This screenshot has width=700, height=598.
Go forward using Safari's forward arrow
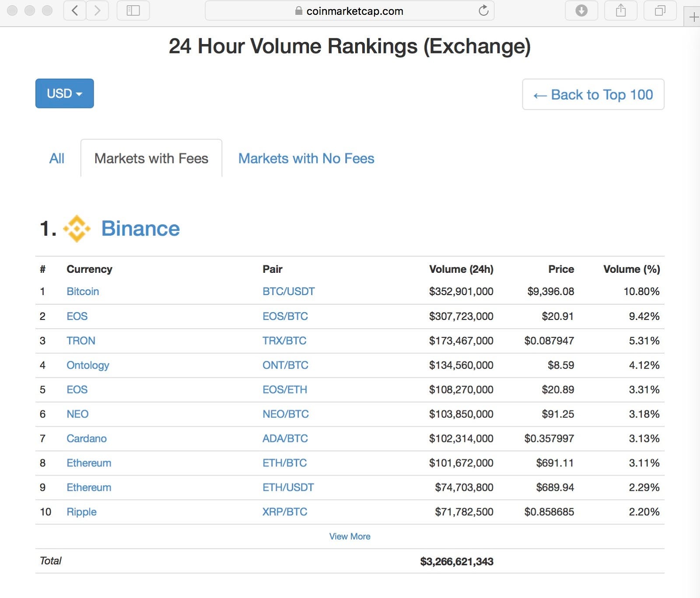pyautogui.click(x=98, y=10)
